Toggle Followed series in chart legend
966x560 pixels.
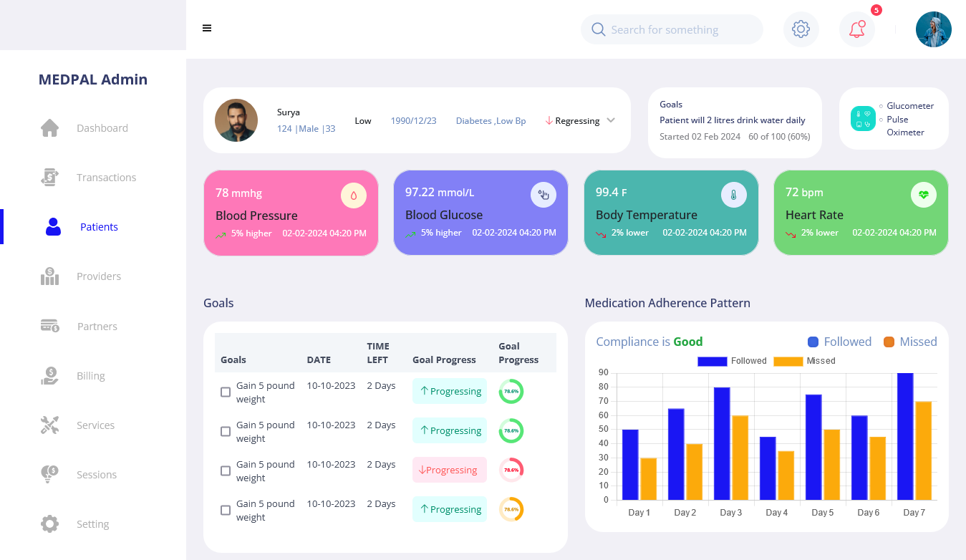(x=732, y=361)
